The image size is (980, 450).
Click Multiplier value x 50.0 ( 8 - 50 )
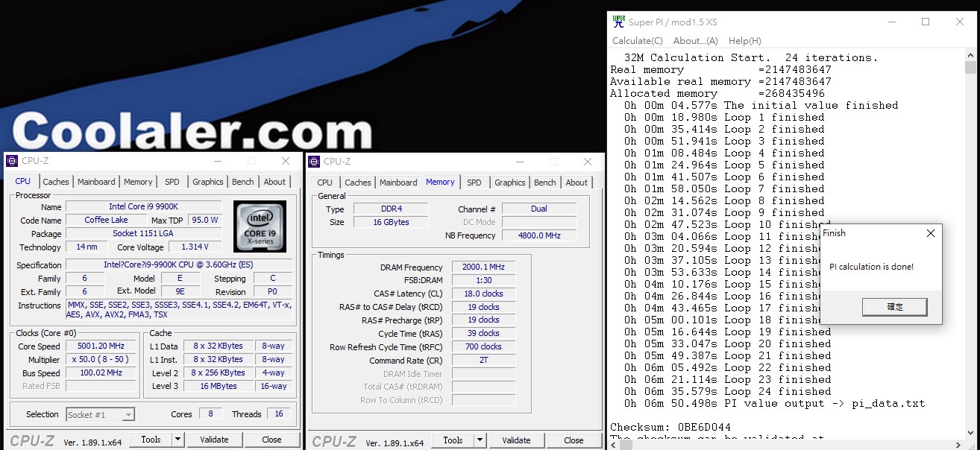(x=101, y=359)
